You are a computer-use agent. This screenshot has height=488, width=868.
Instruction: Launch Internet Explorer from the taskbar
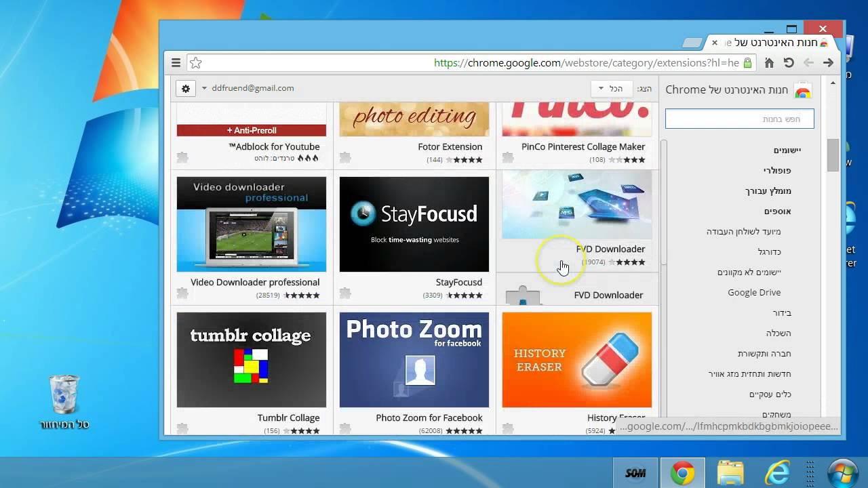pos(777,473)
